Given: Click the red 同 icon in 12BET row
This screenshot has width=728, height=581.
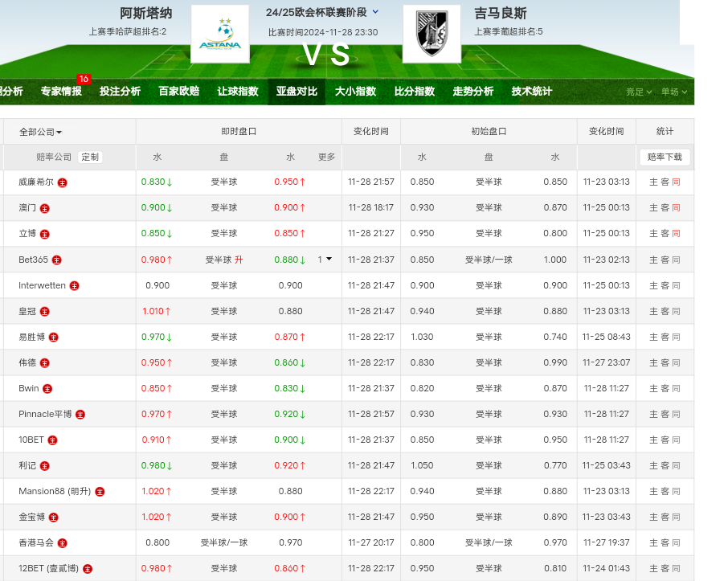Looking at the screenshot, I should tap(677, 568).
